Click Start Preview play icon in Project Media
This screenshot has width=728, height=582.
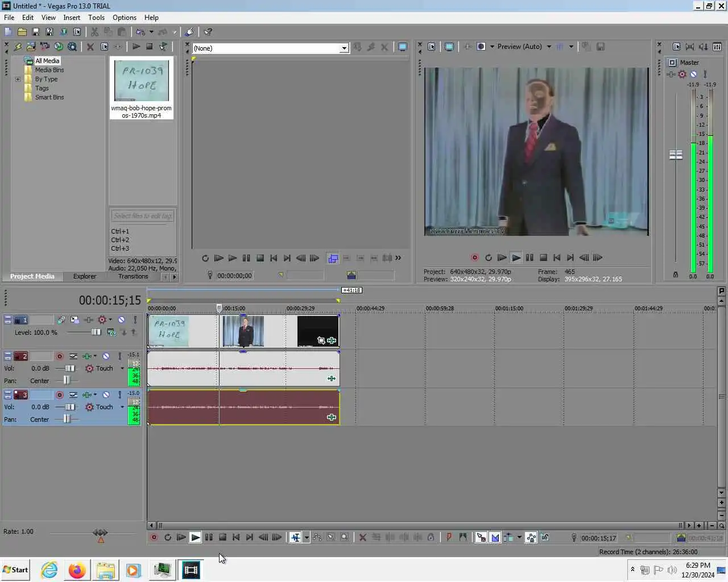[136, 47]
